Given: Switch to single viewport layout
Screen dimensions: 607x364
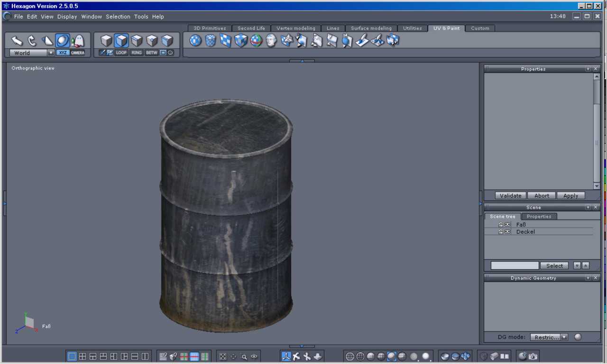Looking at the screenshot, I should [72, 356].
